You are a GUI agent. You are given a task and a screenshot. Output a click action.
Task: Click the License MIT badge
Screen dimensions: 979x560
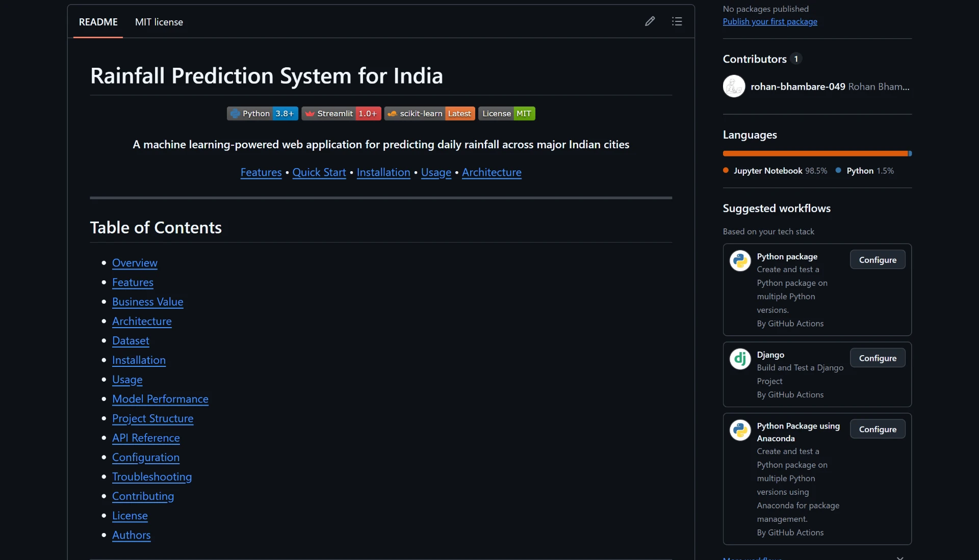(507, 114)
